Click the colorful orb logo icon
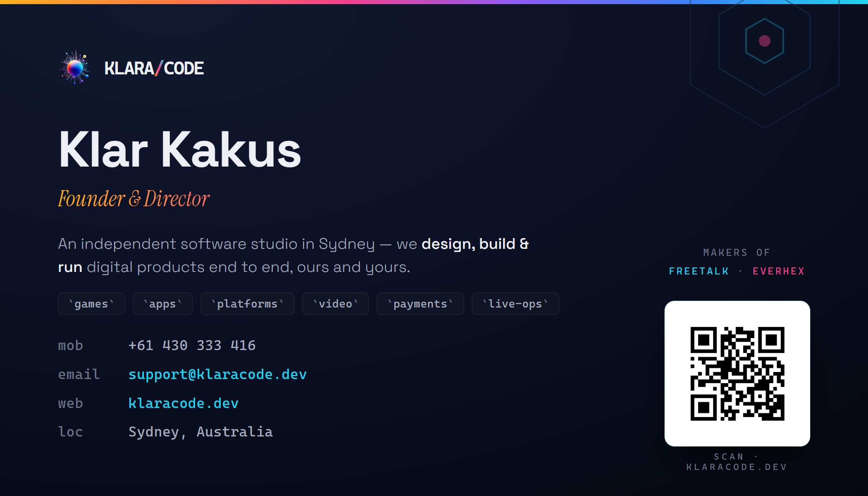The height and width of the screenshot is (496, 868). pos(75,68)
